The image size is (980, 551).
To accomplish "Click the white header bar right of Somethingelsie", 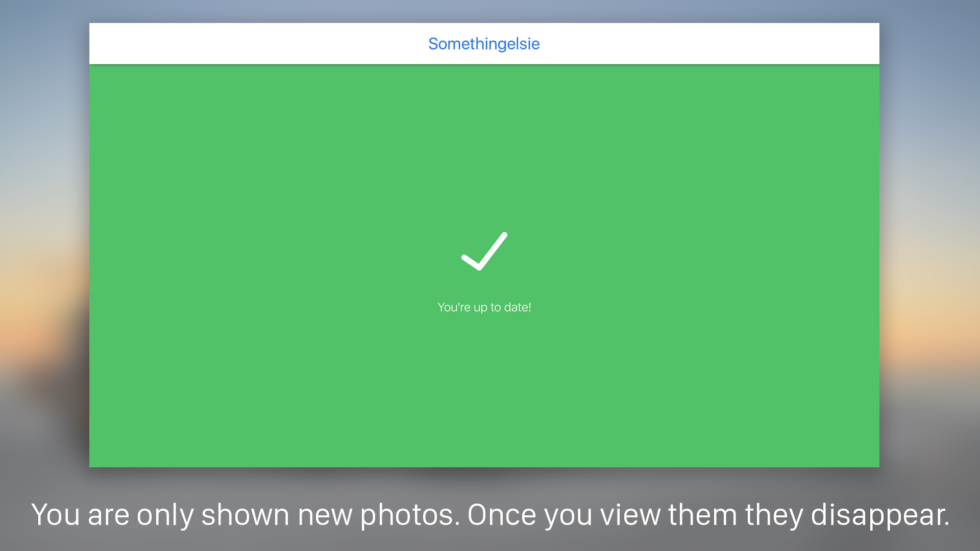I will pyautogui.click(x=709, y=43).
